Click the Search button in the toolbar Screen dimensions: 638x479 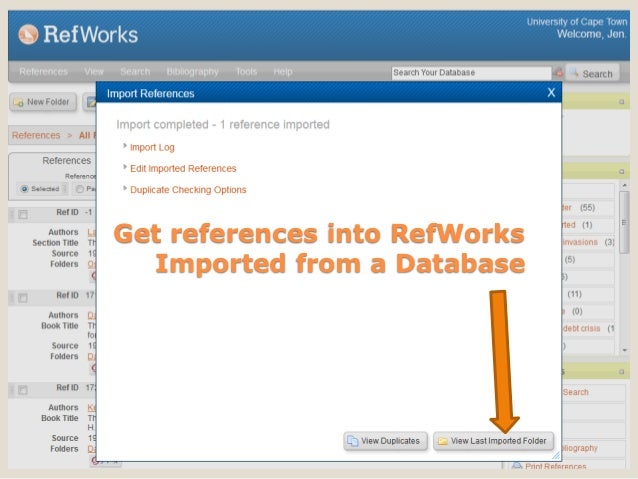(592, 73)
